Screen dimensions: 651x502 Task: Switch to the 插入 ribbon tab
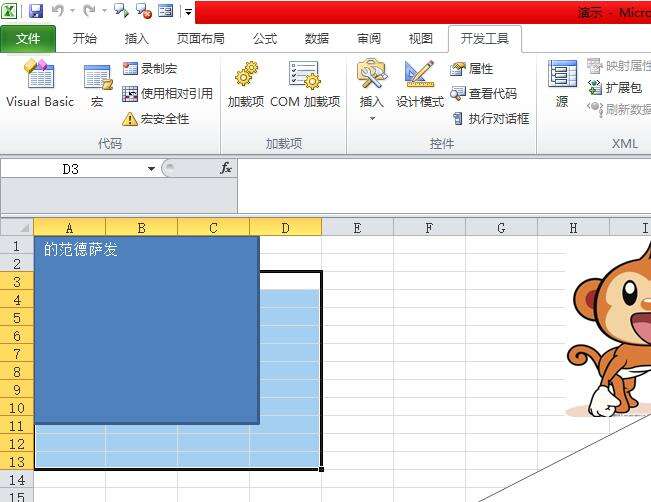click(137, 39)
